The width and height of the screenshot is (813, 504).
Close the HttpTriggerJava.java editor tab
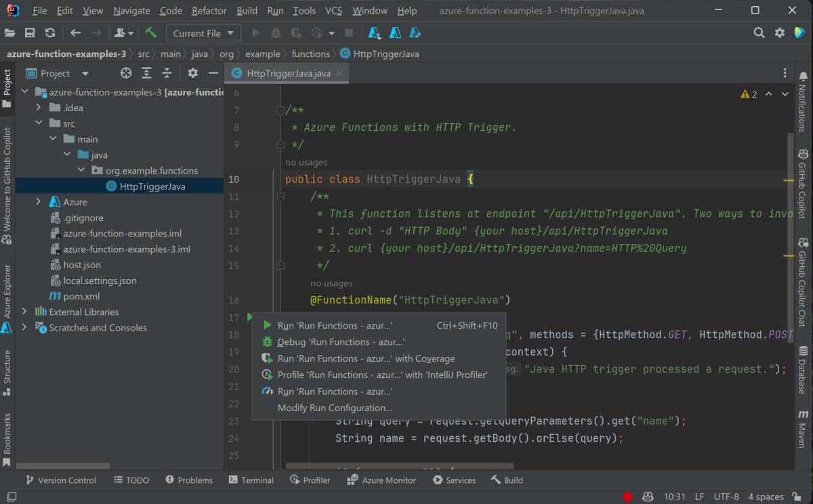point(339,73)
